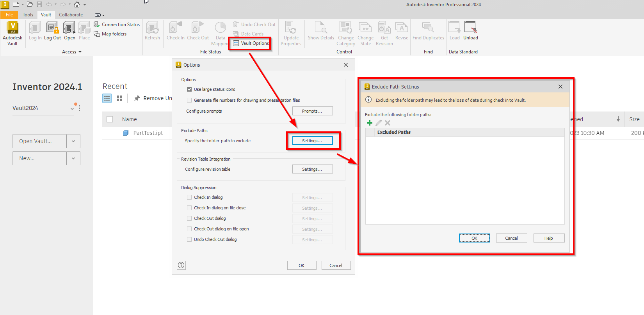Click the Save icon in quick access toolbar
644x315 pixels.
pos(39,4)
